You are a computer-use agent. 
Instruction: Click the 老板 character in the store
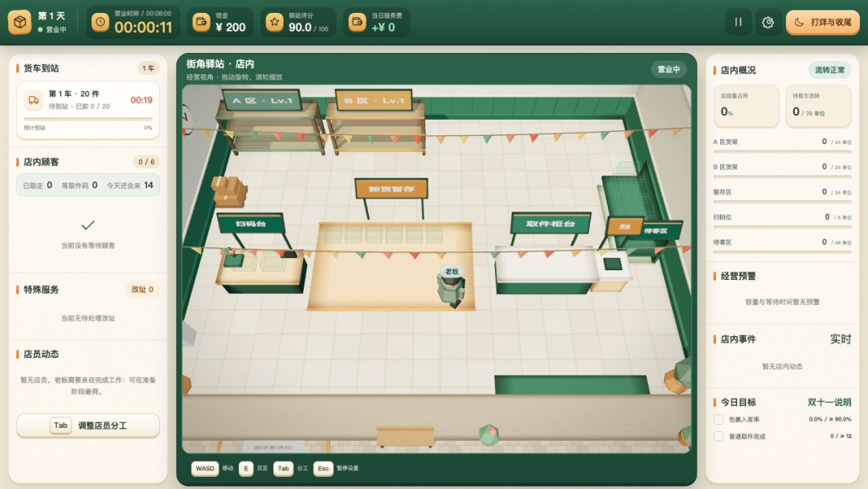452,287
